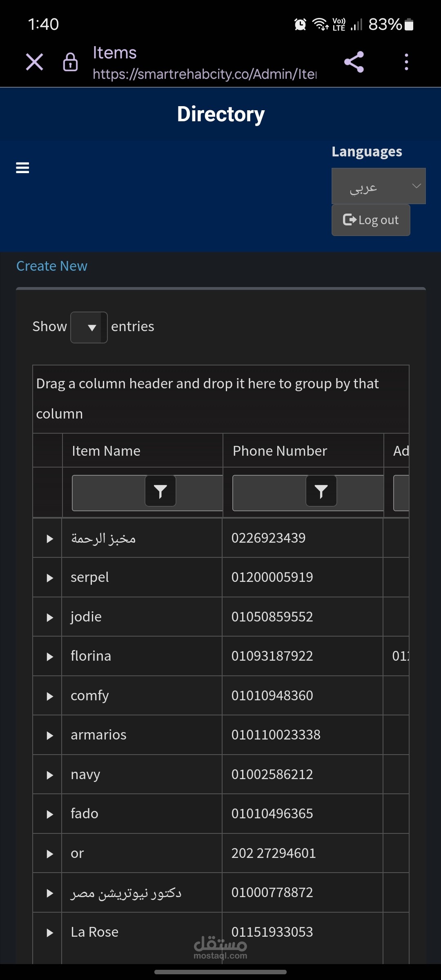Open the hamburger navigation menu
441x980 pixels.
(x=22, y=167)
